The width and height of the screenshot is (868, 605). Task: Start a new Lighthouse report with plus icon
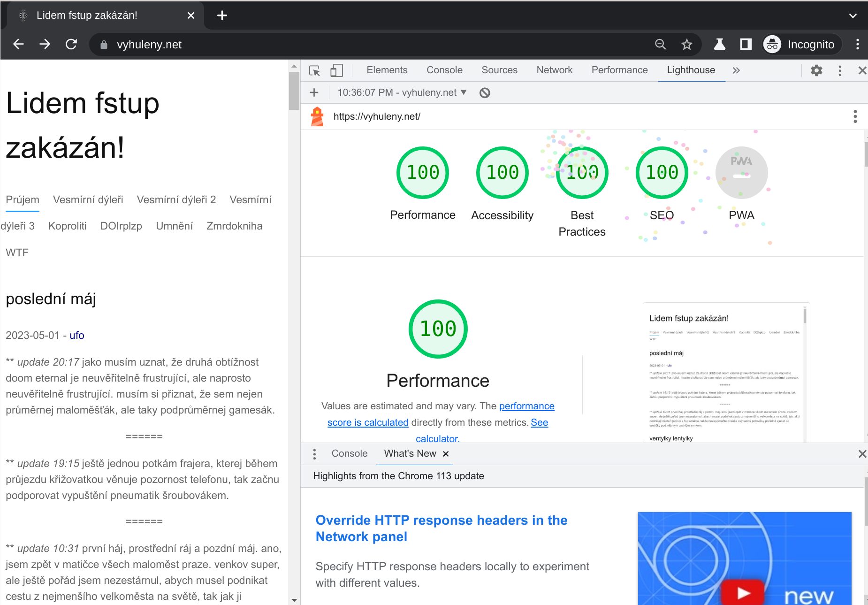pos(314,93)
